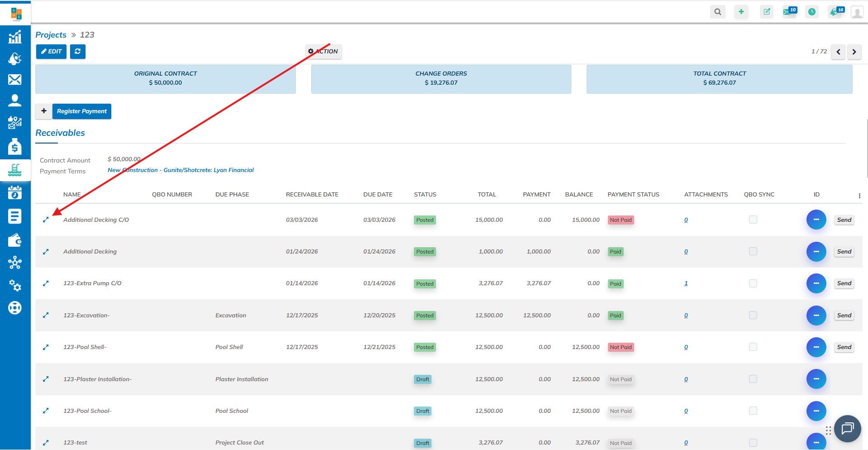Screen dimensions: 868x450
Task: Open the chat support bubble
Action: (x=847, y=428)
